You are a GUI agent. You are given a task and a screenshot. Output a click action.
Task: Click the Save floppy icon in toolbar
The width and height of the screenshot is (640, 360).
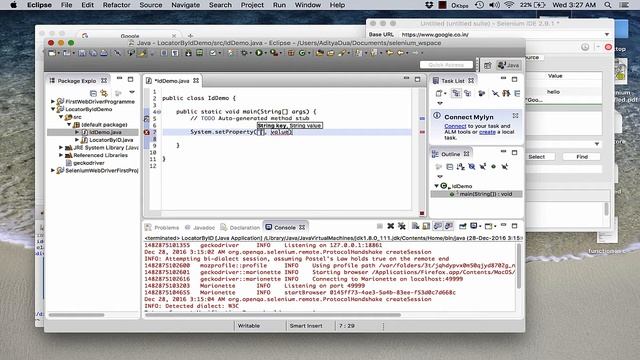pyautogui.click(x=82, y=53)
